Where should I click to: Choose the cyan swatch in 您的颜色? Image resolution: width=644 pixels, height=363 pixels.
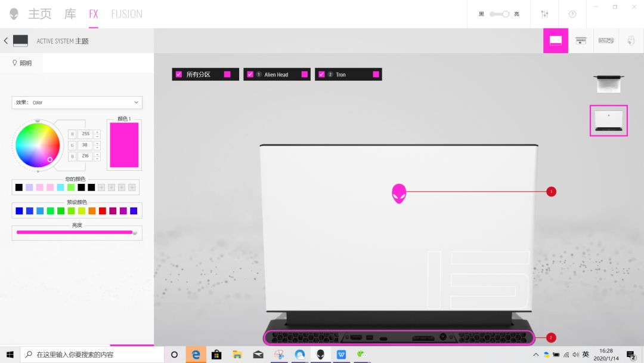point(60,187)
